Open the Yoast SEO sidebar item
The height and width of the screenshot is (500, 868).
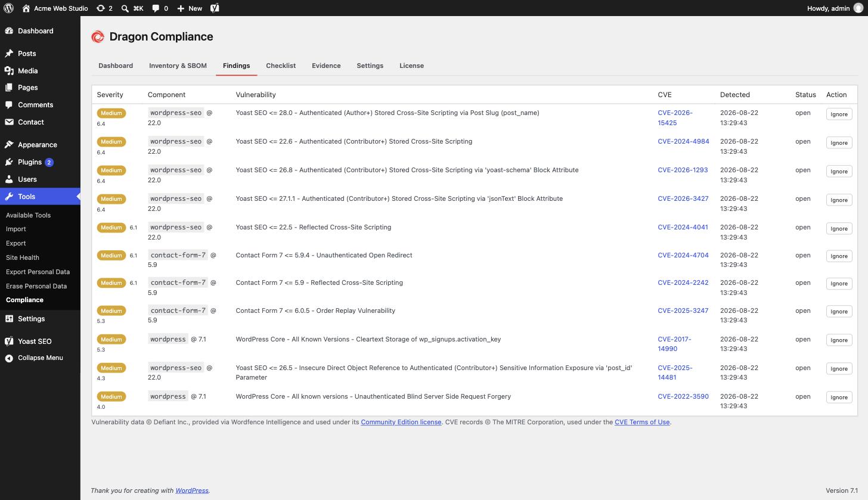click(40, 341)
